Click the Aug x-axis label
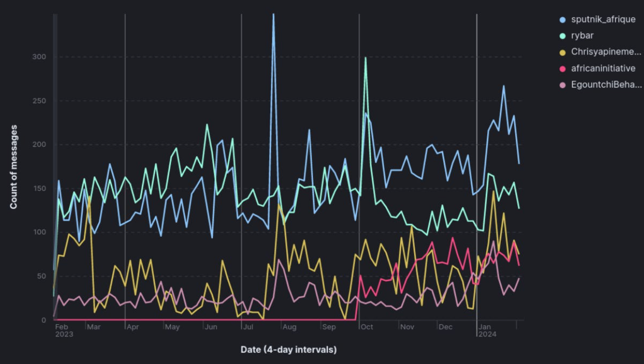 [x=289, y=327]
